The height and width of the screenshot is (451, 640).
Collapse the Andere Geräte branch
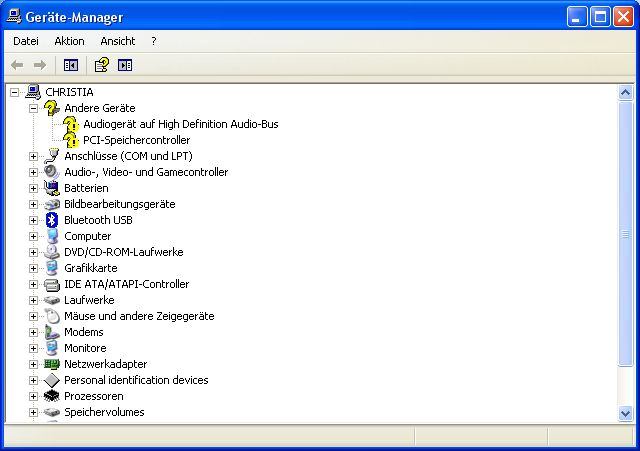(x=33, y=108)
